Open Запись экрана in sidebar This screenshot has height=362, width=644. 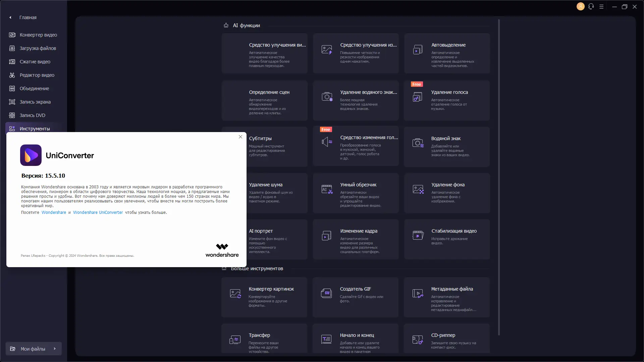[x=35, y=102]
